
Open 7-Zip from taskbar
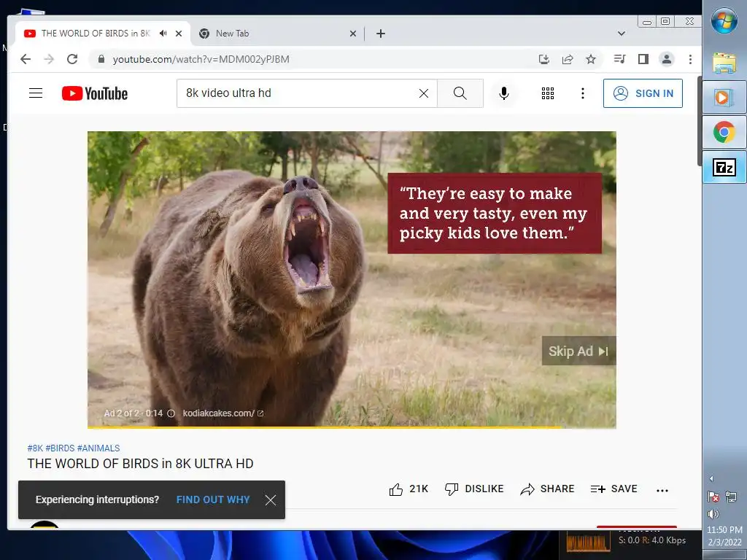point(724,167)
